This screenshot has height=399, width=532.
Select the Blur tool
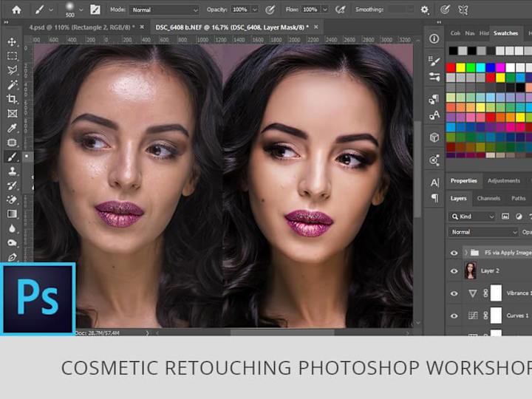(13, 228)
